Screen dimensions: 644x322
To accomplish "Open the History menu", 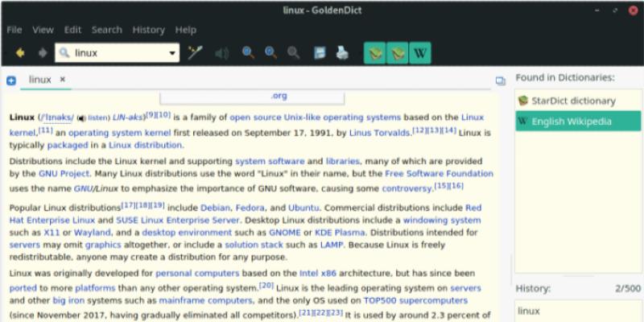I will 148,30.
